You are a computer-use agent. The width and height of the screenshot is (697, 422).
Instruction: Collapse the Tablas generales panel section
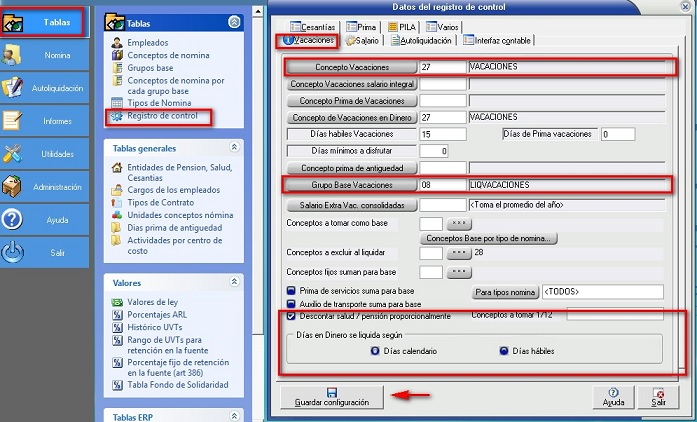pyautogui.click(x=234, y=148)
